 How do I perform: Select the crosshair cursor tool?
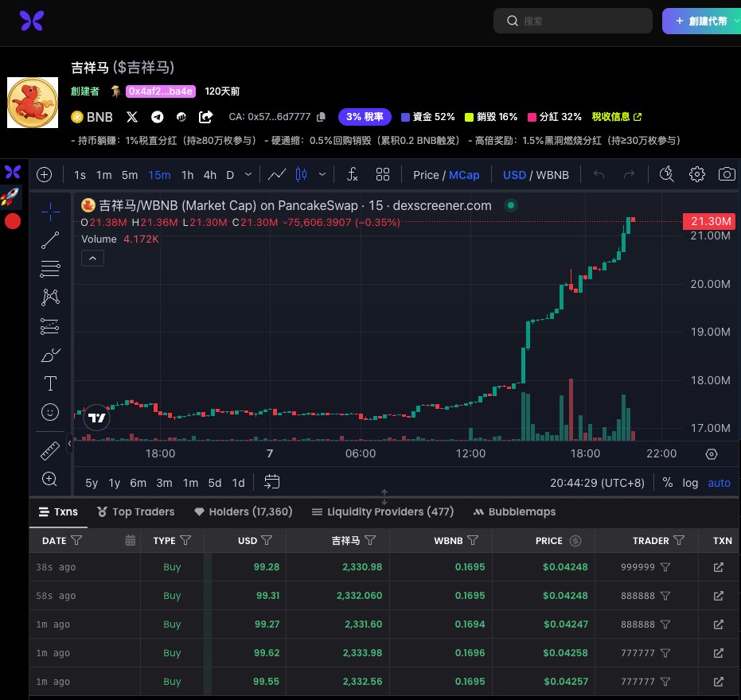point(50,212)
